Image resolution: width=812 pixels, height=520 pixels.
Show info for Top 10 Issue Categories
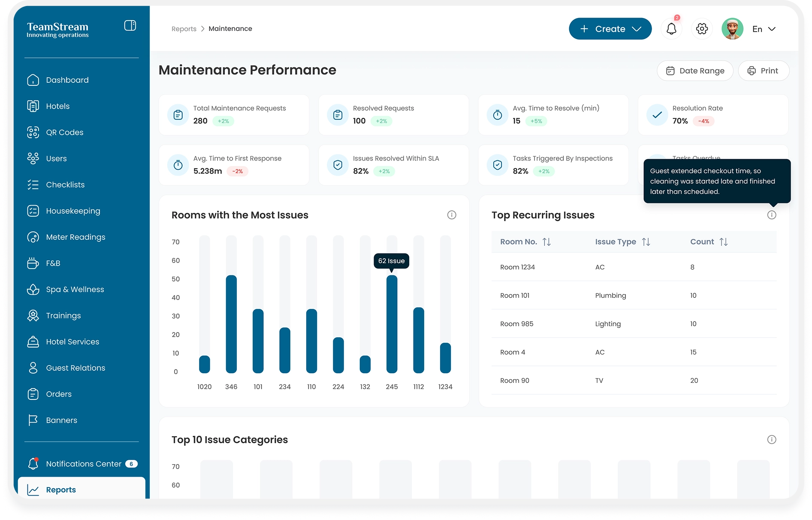point(772,440)
